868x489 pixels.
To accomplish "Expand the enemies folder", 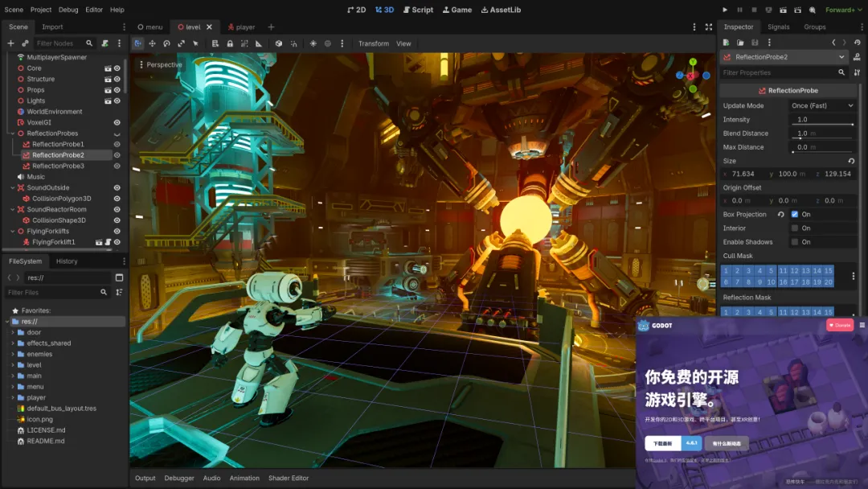I will point(13,354).
